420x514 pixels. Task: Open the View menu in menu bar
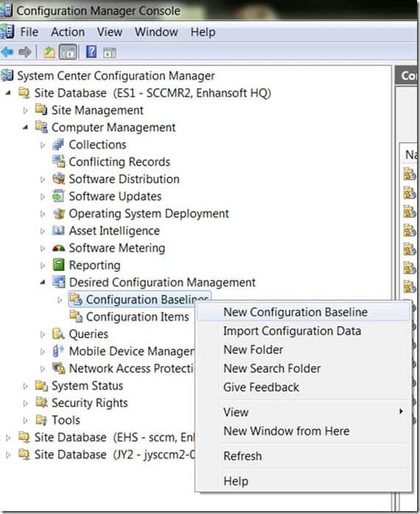(110, 32)
